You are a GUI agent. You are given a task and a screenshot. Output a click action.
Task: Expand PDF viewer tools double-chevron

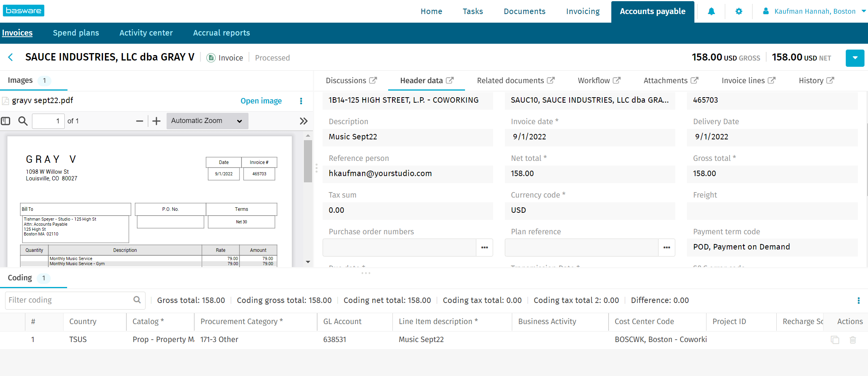pos(304,121)
